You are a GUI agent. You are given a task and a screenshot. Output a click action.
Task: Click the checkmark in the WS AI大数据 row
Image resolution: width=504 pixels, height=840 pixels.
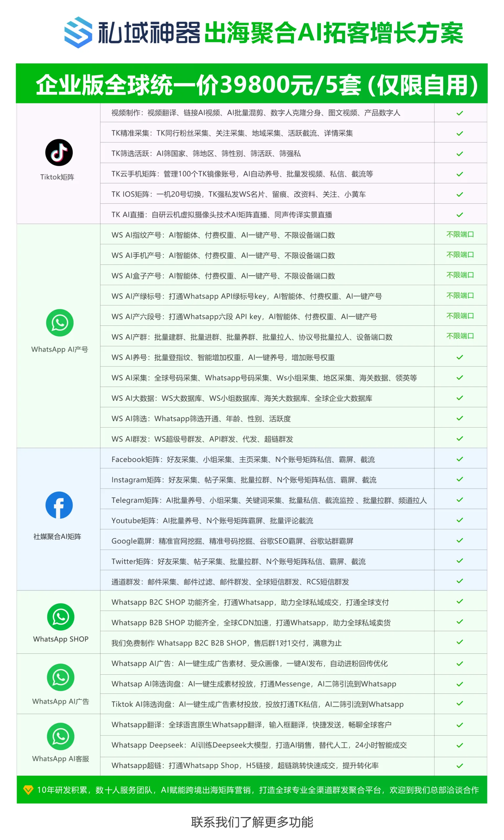460,398
